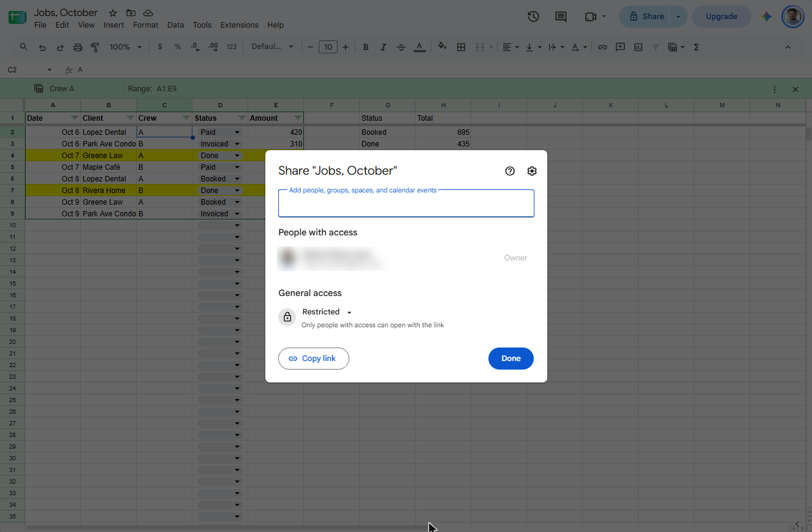Close the Crew A filter view bar
The height and width of the screenshot is (532, 812).
point(795,89)
